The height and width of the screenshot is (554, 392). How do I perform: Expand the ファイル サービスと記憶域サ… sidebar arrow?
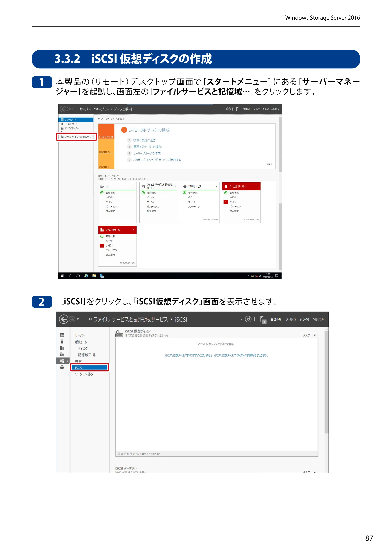point(92,137)
